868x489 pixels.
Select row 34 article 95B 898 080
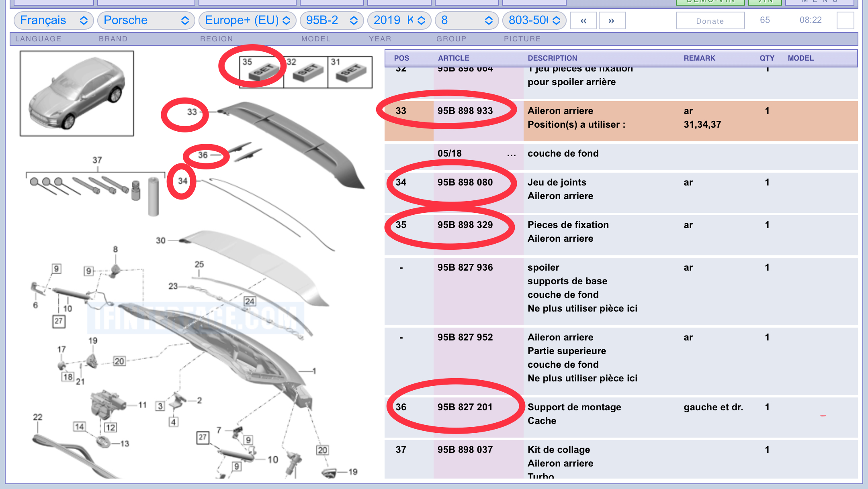(x=465, y=182)
